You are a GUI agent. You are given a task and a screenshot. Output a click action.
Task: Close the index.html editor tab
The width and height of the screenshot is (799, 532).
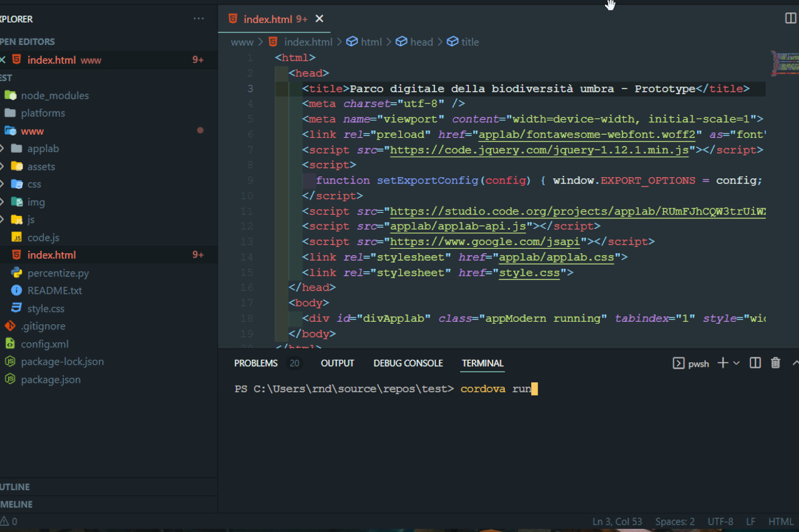(319, 19)
